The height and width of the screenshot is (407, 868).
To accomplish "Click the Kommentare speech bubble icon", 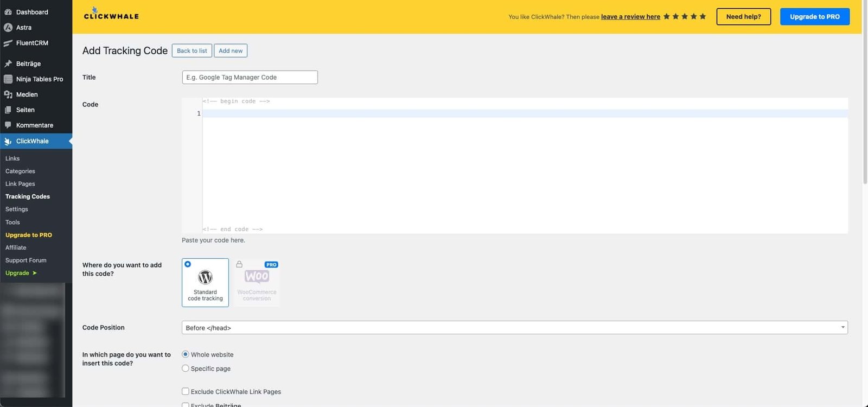I will [x=8, y=125].
